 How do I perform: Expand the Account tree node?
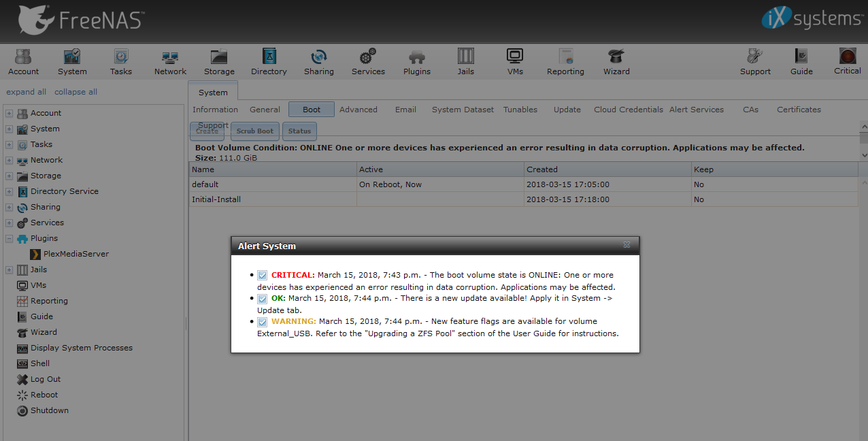pyautogui.click(x=9, y=114)
